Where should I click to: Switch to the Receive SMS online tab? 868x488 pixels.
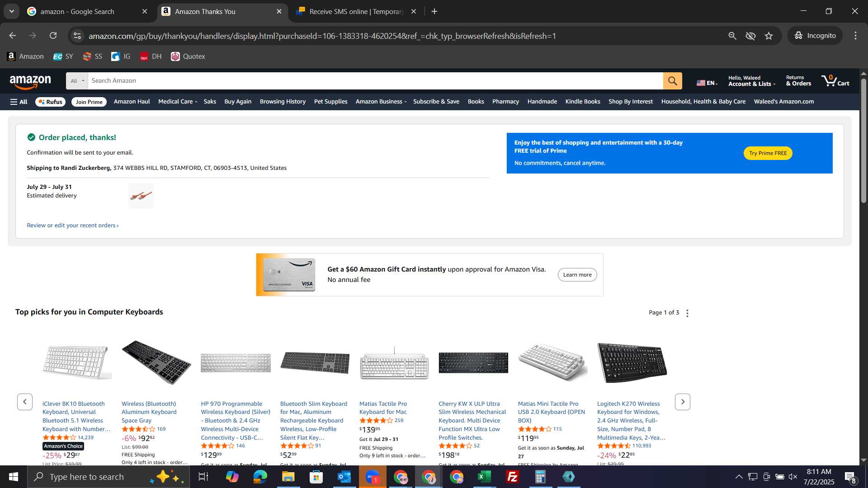pos(356,12)
